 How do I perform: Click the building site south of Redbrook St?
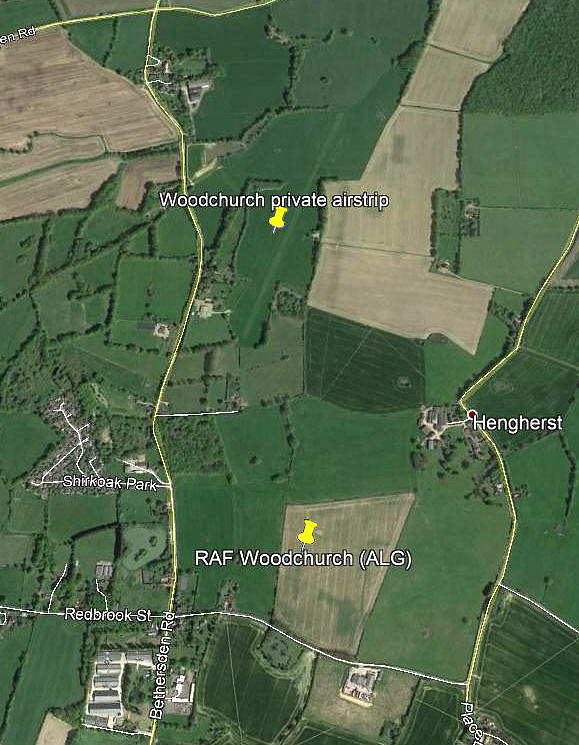361,683
